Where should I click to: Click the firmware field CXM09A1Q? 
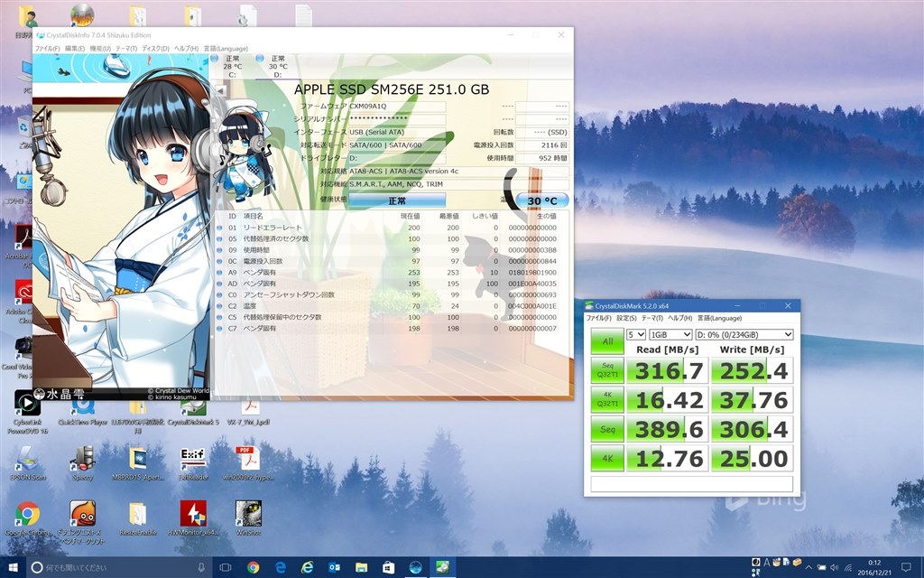point(397,107)
